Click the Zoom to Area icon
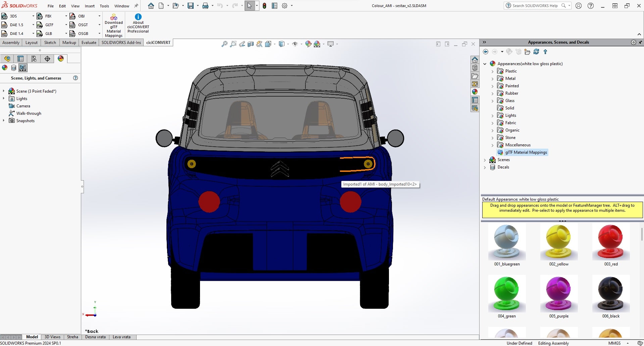This screenshot has width=644, height=346. (x=233, y=44)
